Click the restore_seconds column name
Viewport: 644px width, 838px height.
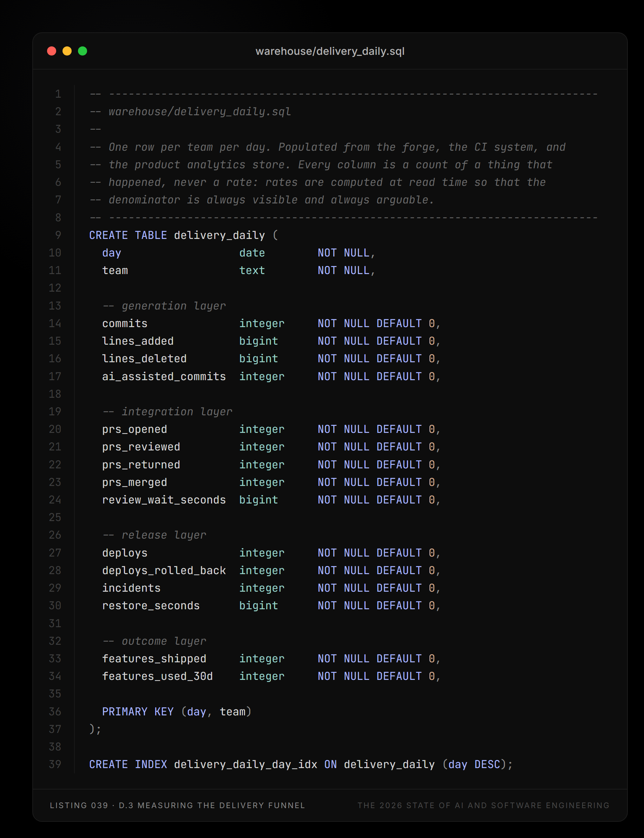(151, 606)
